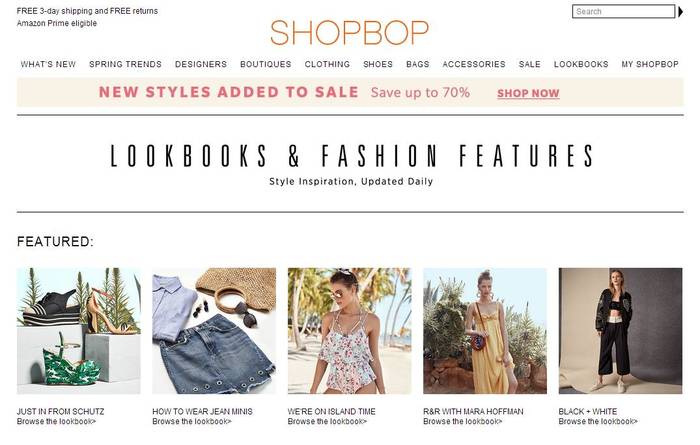Open the SHOES category
700x445 pixels.
coord(378,64)
